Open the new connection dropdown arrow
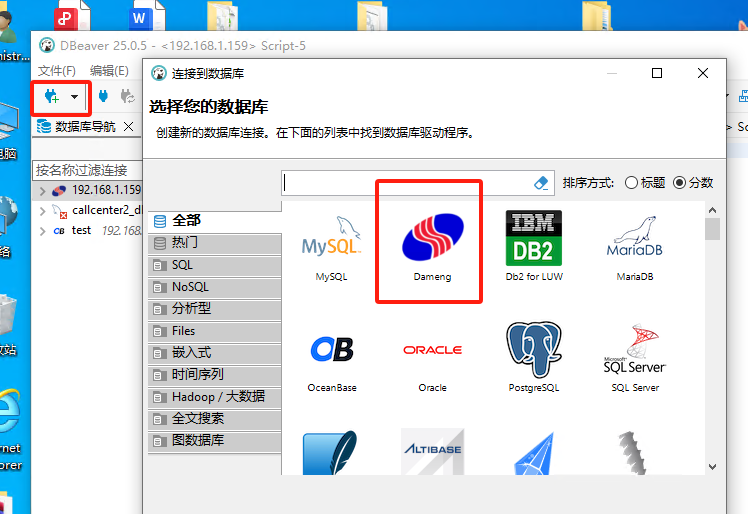Screen dimensions: 748x514 [74, 97]
